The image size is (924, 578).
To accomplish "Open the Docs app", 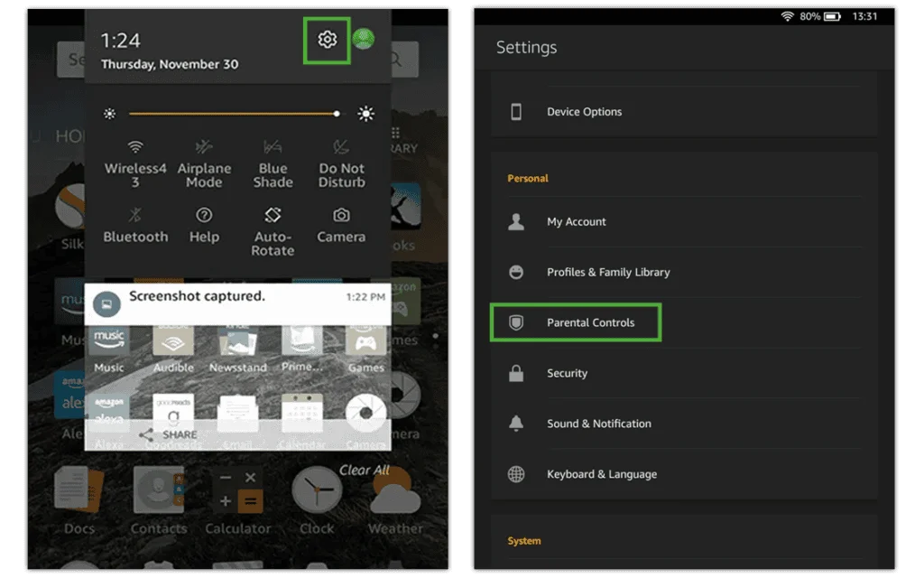I will click(x=79, y=500).
